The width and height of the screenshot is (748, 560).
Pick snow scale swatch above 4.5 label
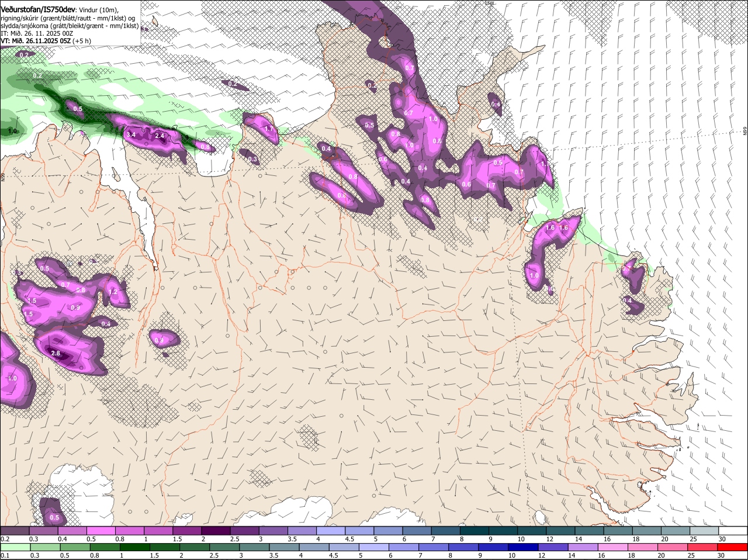pos(359,530)
